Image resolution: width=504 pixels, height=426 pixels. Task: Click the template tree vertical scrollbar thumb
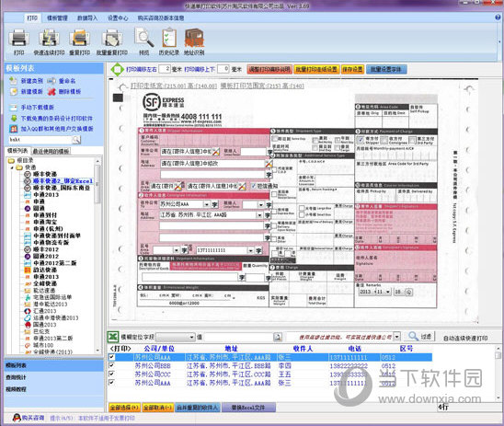click(97, 184)
